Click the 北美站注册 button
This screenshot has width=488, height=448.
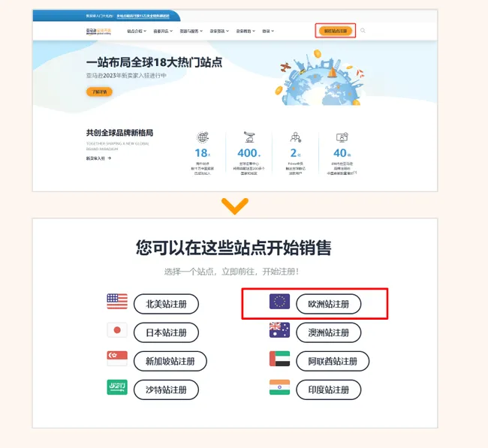[166, 304]
